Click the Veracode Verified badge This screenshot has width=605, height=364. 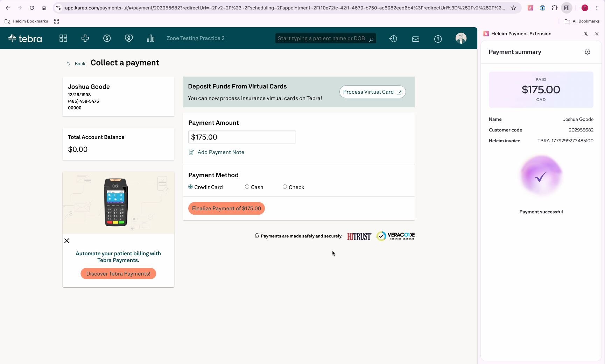[x=395, y=236]
